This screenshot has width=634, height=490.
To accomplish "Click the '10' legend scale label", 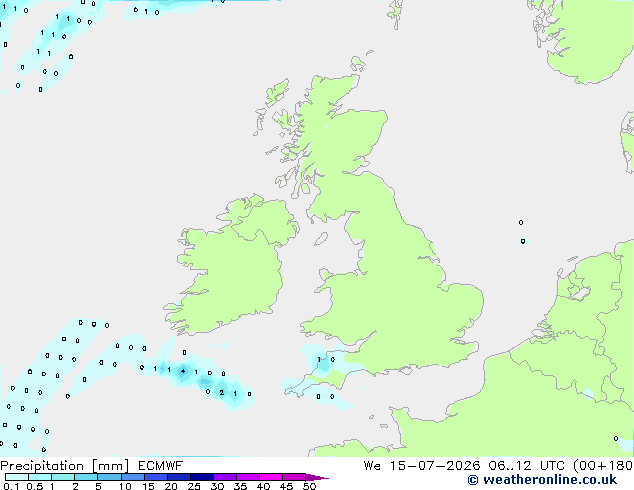I will click(x=125, y=486).
